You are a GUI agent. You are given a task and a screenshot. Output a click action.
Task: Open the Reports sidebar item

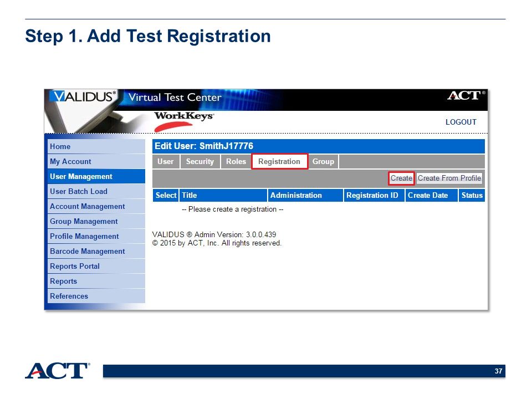(96, 281)
